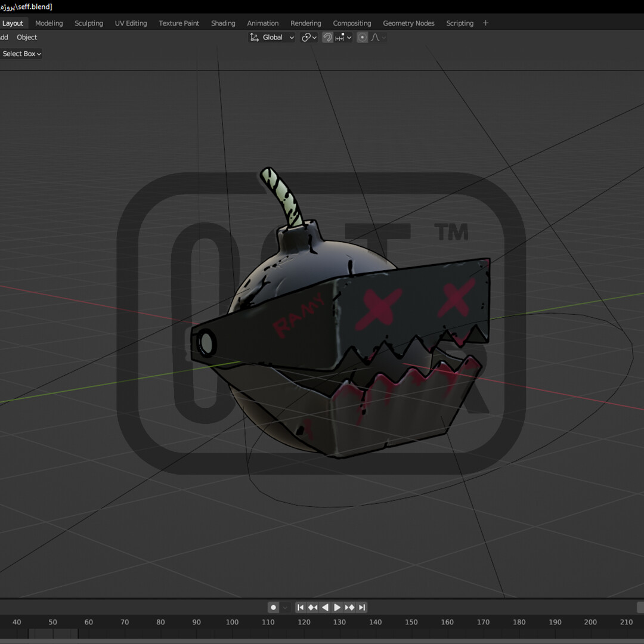Screen dimensions: 644x644
Task: Toggle proportional editing
Action: 362,38
